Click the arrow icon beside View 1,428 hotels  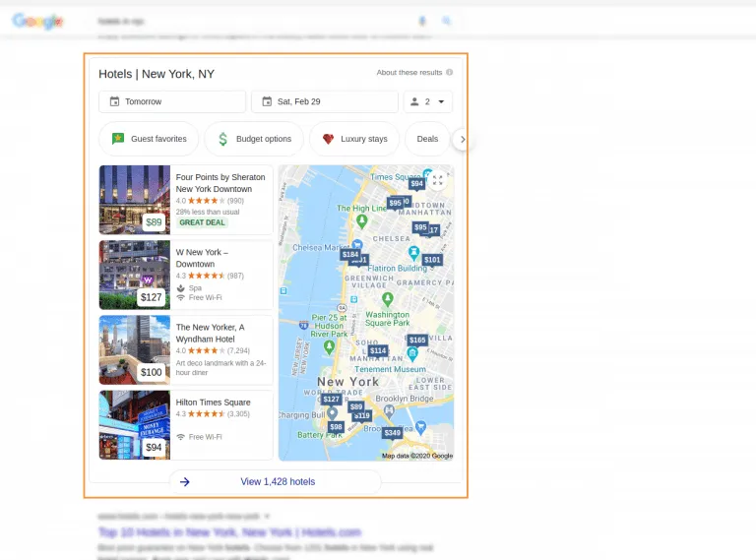point(185,482)
